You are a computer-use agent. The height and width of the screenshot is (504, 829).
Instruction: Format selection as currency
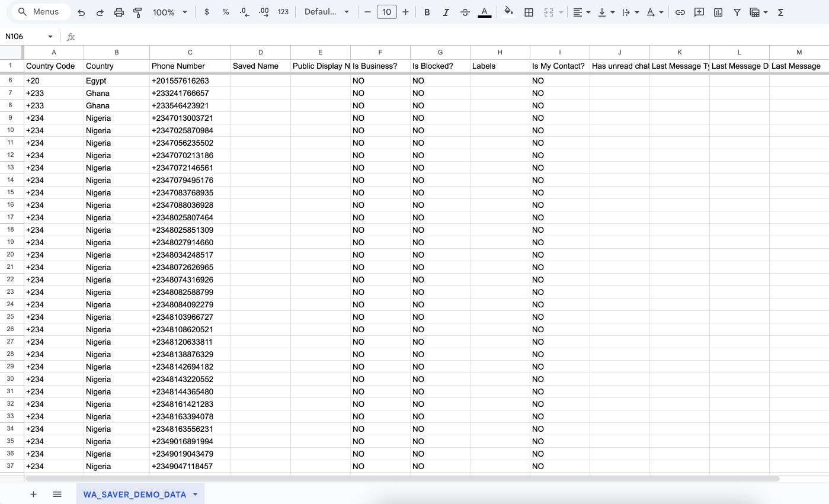point(206,12)
